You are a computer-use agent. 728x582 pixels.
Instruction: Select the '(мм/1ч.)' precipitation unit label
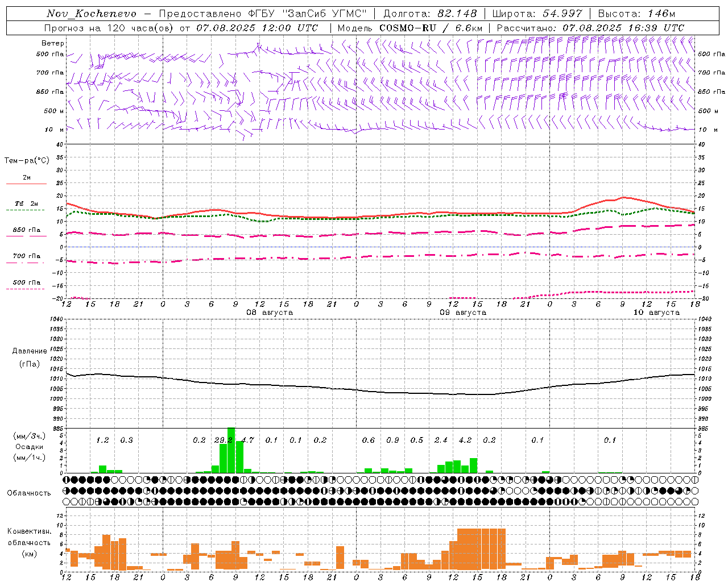(30, 458)
